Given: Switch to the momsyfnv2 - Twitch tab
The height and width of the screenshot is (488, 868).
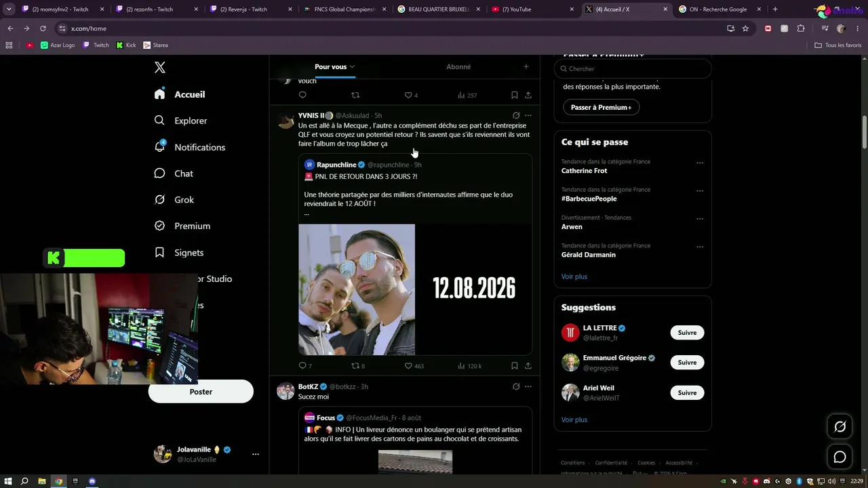Looking at the screenshot, I should click(x=61, y=9).
